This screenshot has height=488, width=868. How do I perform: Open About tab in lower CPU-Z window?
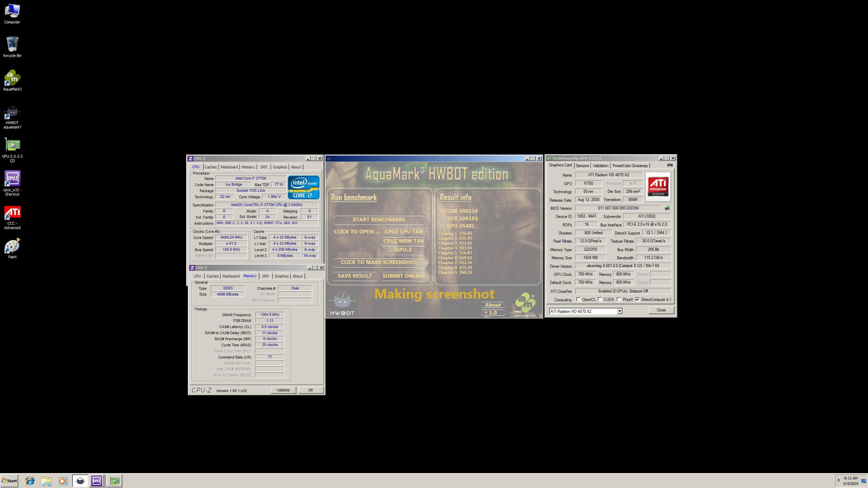[298, 276]
